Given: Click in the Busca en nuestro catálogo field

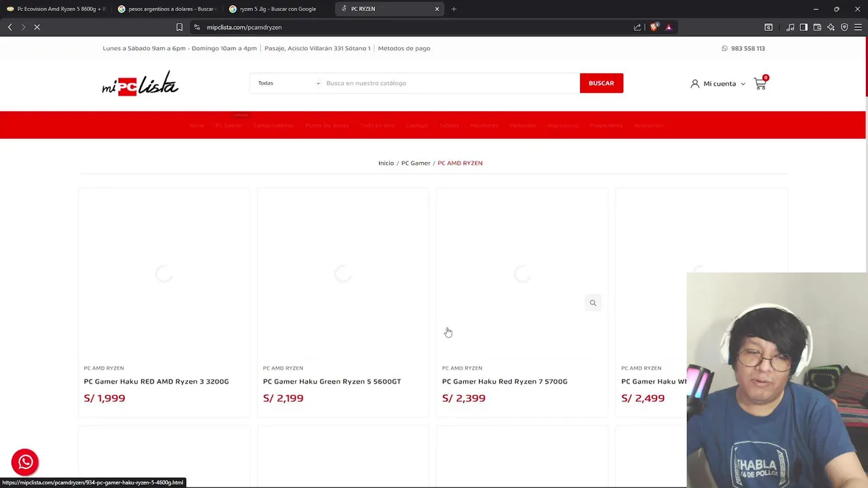Looking at the screenshot, I should tap(450, 83).
